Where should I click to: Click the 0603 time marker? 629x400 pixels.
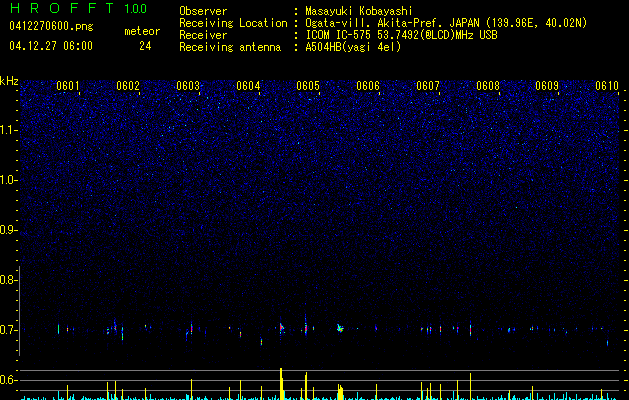(188, 86)
